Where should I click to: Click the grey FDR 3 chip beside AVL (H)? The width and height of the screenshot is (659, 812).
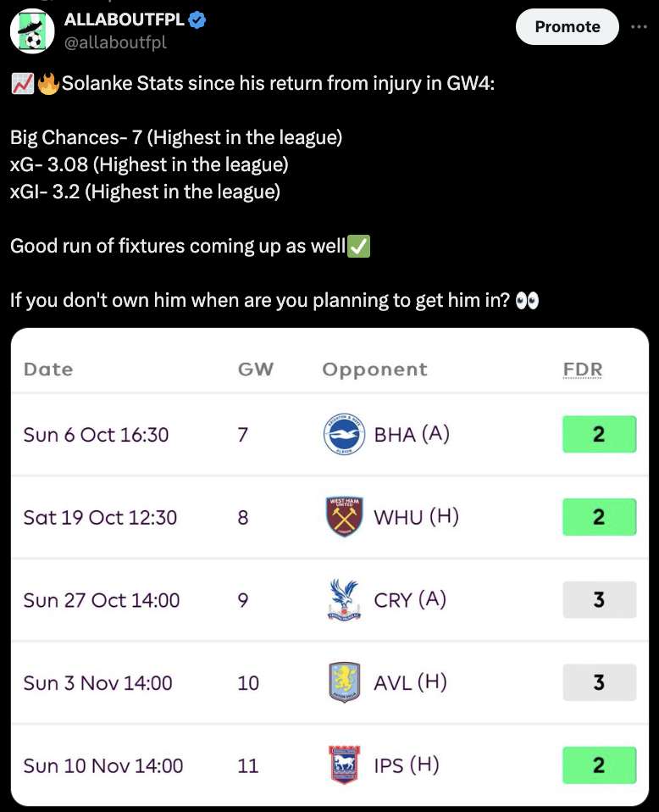(600, 682)
